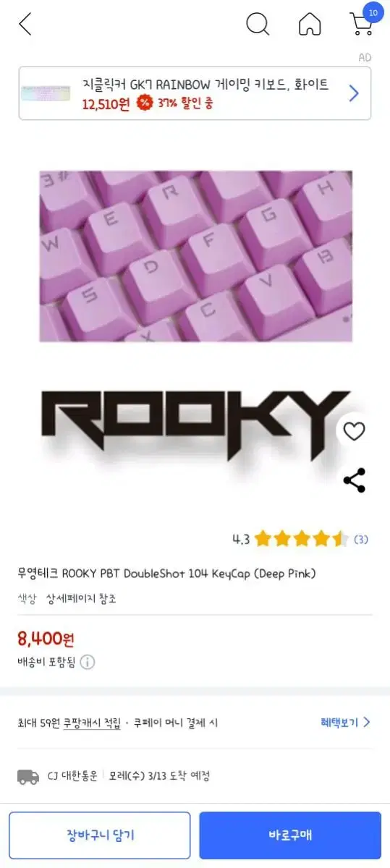
Task: Tap the home icon in header
Action: click(x=310, y=25)
